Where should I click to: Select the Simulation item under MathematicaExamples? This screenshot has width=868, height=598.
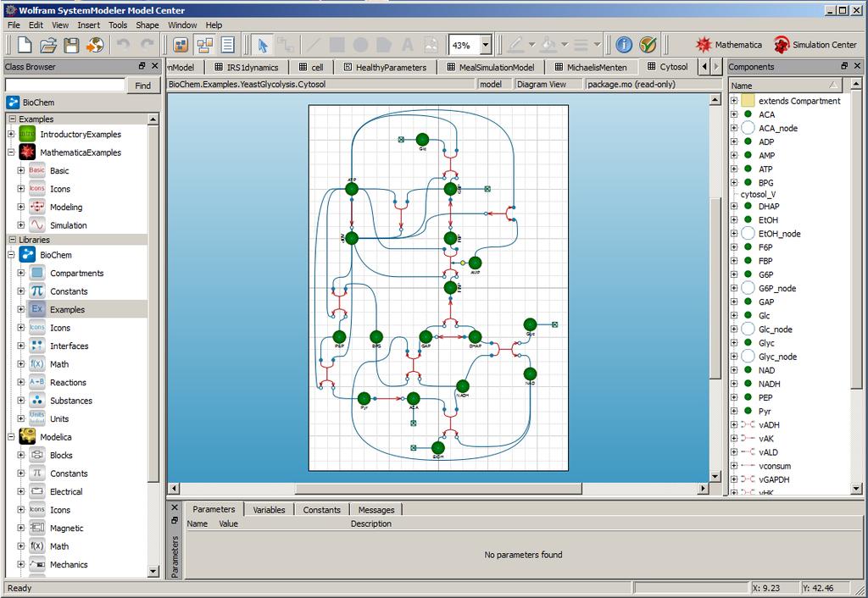(x=68, y=225)
